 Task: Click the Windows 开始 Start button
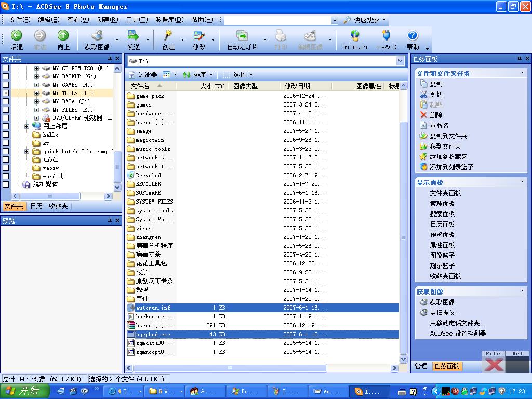click(x=25, y=391)
